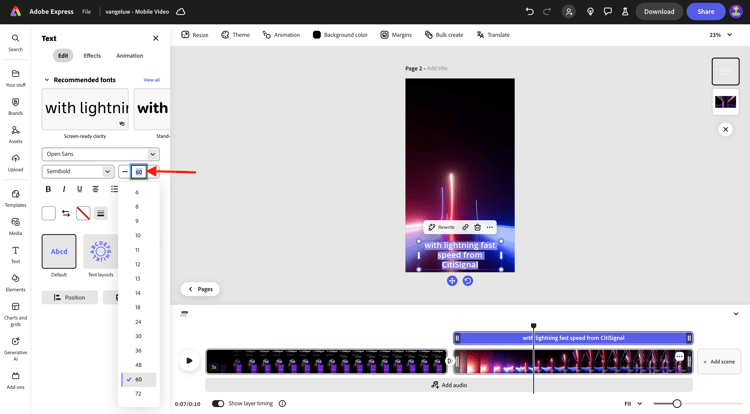750x414 pixels.
Task: Click the Share button
Action: (706, 11)
